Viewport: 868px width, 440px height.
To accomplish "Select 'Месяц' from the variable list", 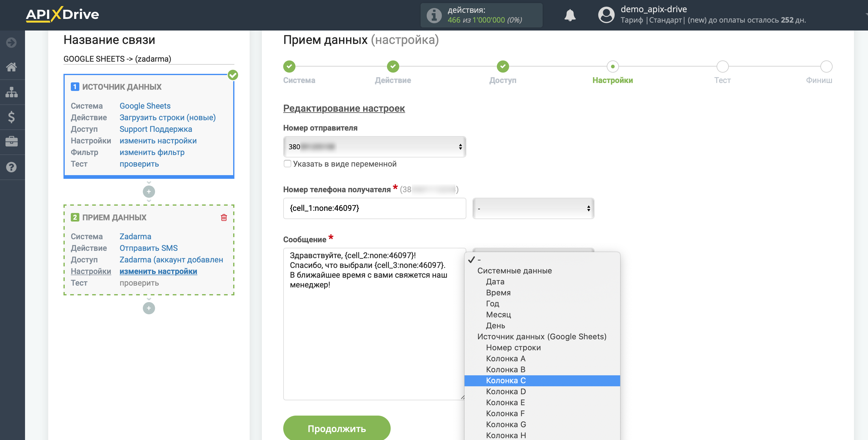I will point(542,315).
